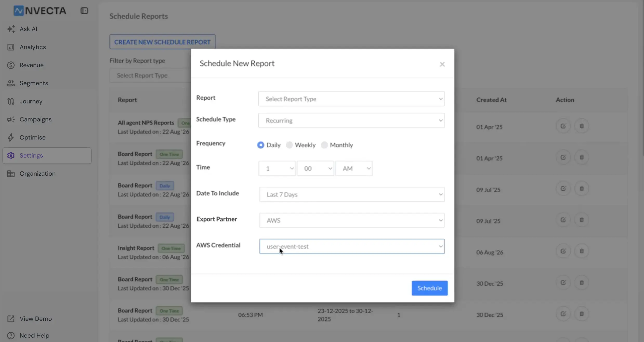Click the Insight Report name text

point(136,248)
